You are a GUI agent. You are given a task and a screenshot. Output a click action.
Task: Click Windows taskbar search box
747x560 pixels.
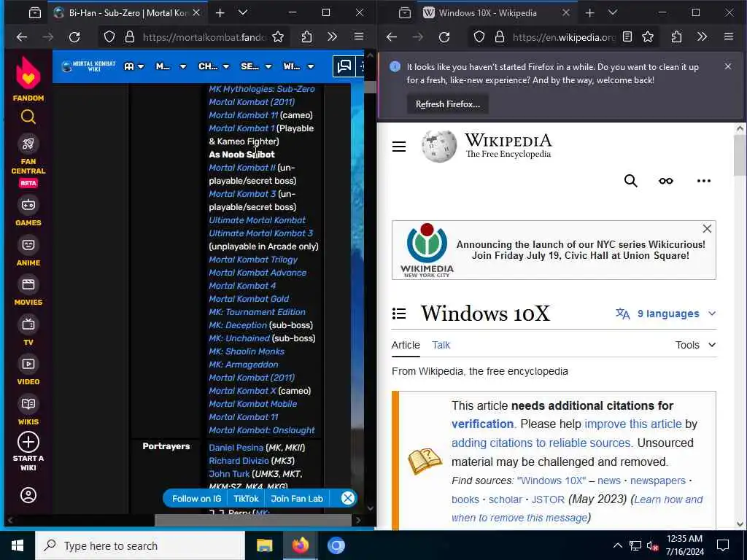coord(140,545)
